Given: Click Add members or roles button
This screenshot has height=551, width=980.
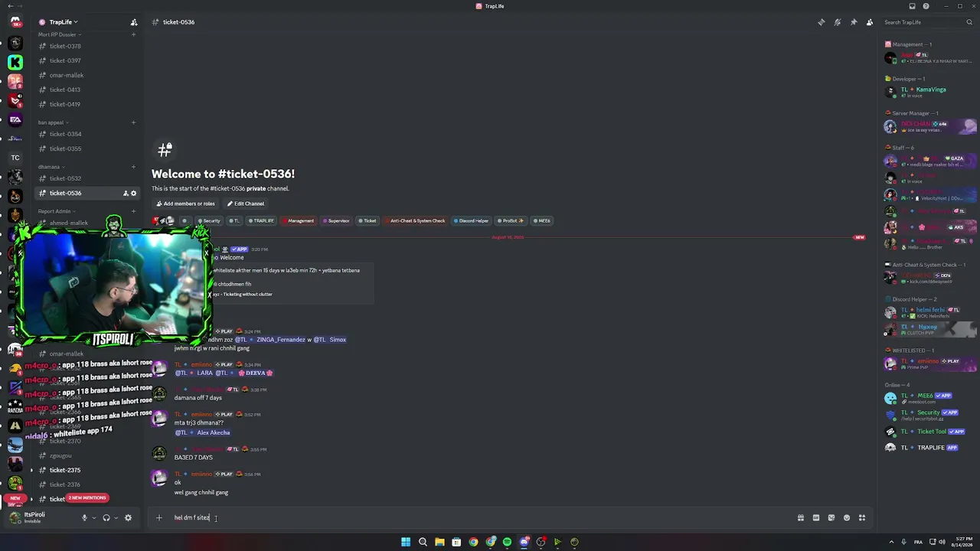Looking at the screenshot, I should click(x=185, y=204).
